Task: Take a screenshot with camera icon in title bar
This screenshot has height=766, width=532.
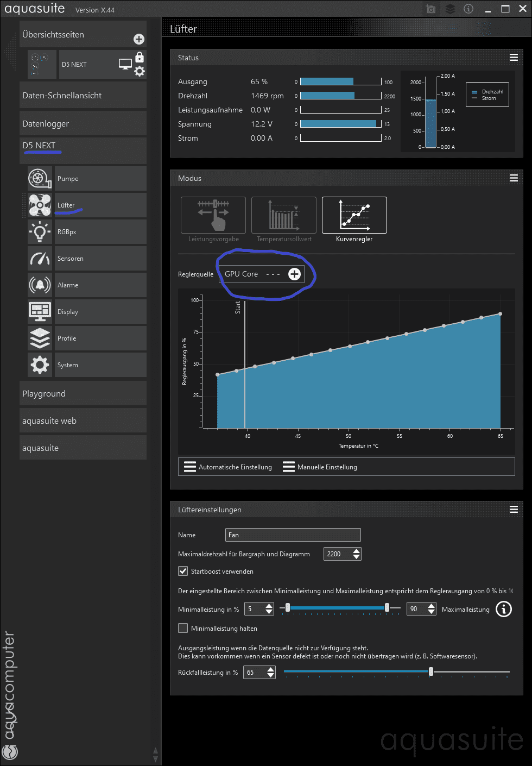Action: tap(430, 9)
